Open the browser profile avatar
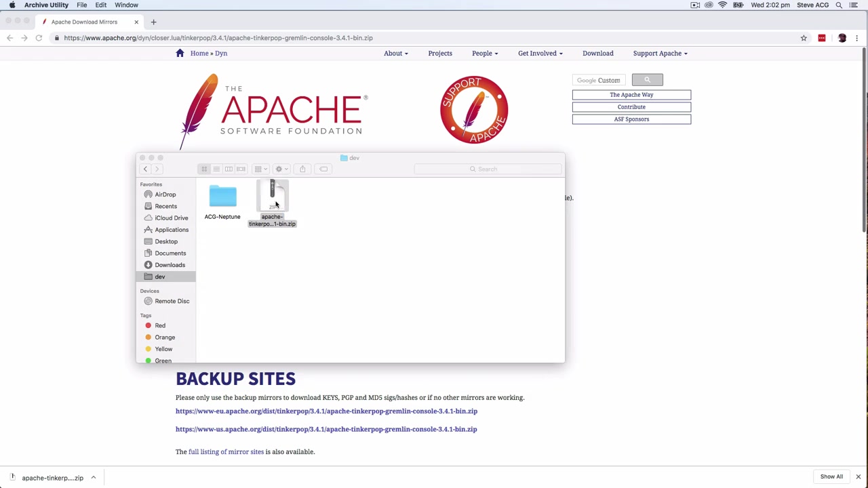 pyautogui.click(x=842, y=38)
